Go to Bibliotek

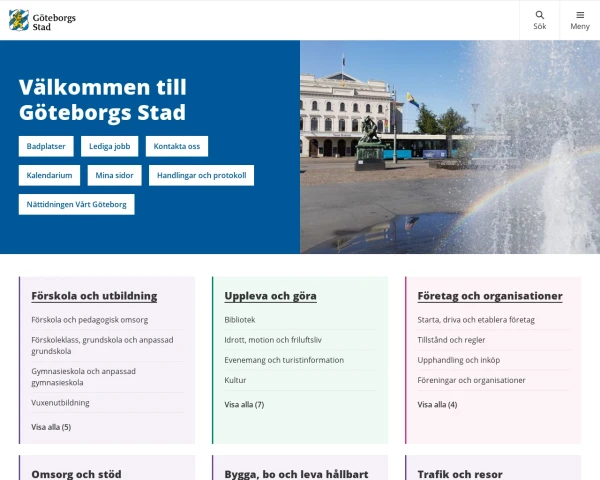[x=240, y=320]
